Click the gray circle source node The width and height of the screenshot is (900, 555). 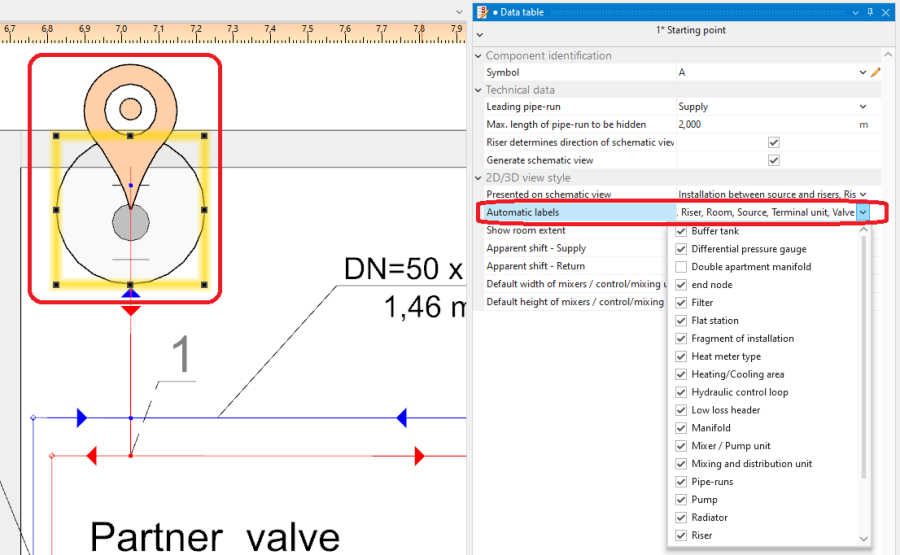tap(131, 223)
